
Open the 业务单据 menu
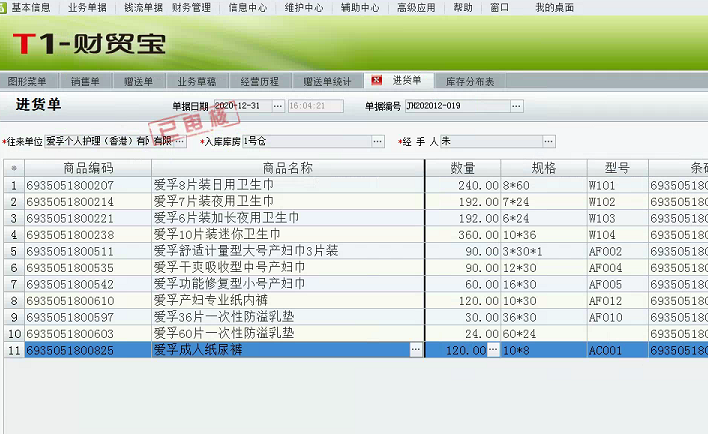click(x=87, y=8)
